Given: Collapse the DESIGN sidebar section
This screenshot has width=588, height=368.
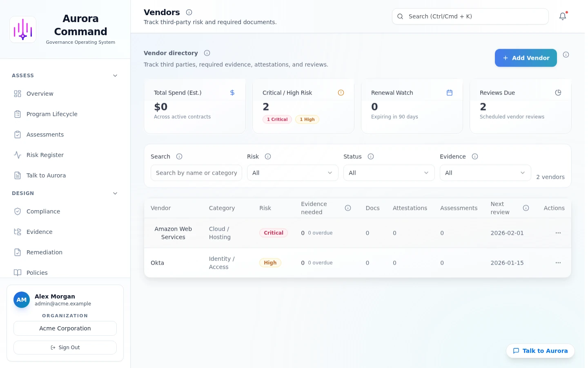Looking at the screenshot, I should pyautogui.click(x=115, y=193).
